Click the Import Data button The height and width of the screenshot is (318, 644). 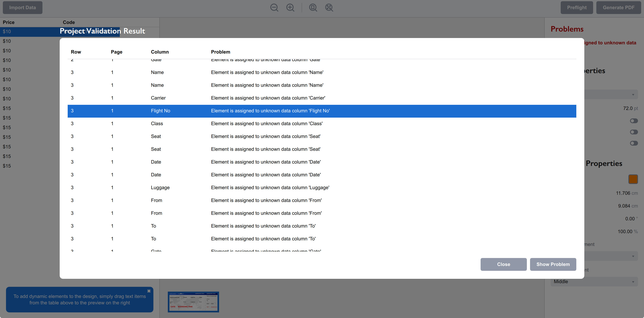22,7
